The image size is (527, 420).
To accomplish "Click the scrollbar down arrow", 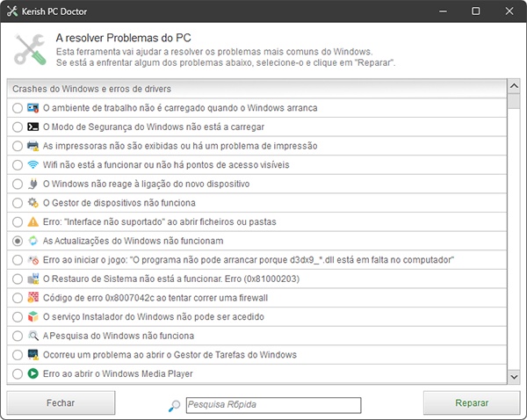I will pos(514,377).
